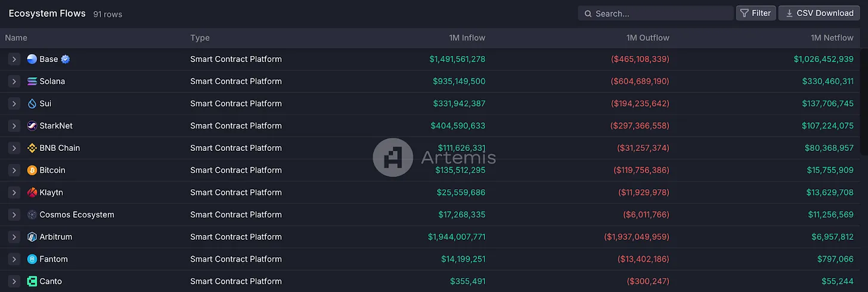Select Arbitrum outflow value ($1,937,049,959)

pos(637,237)
